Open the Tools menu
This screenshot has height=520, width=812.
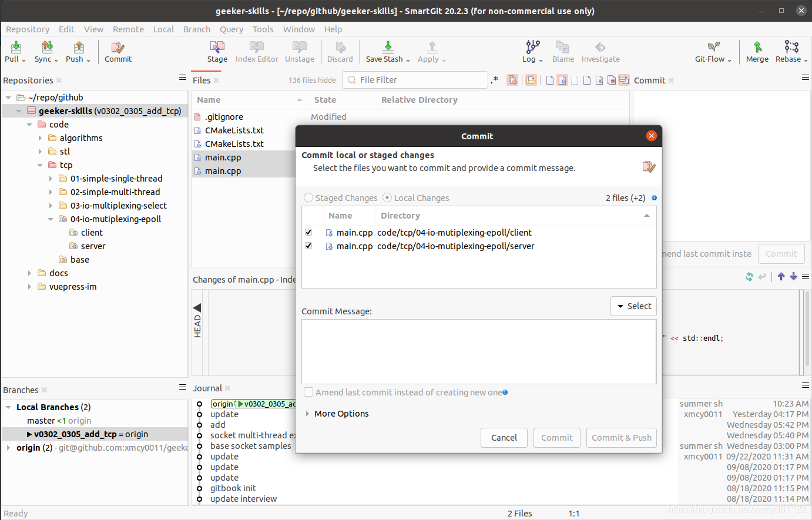[263, 29]
